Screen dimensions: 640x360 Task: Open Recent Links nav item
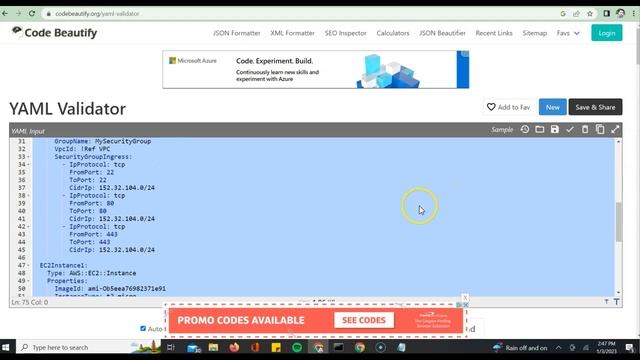point(494,33)
